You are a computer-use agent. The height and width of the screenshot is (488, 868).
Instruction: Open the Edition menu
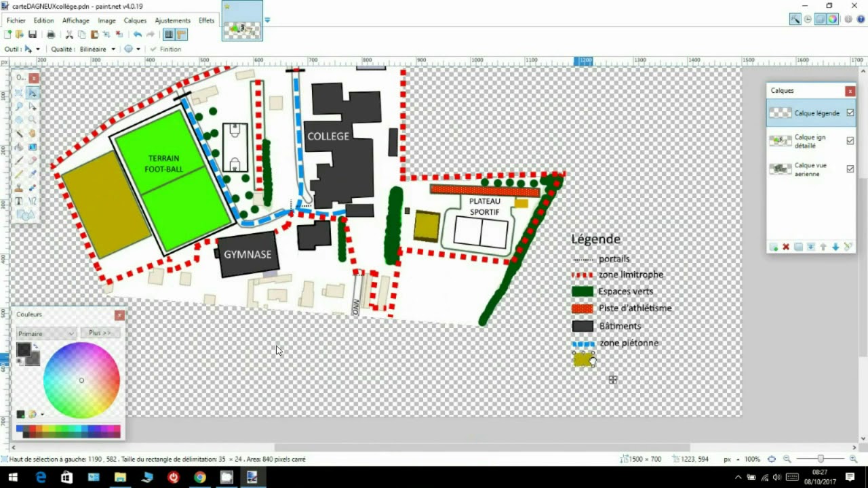[43, 20]
